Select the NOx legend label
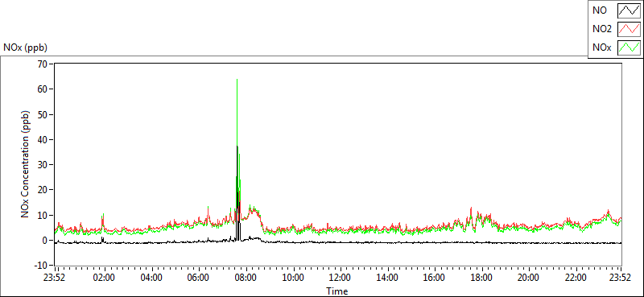Image resolution: width=644 pixels, height=297 pixels. 601,47
